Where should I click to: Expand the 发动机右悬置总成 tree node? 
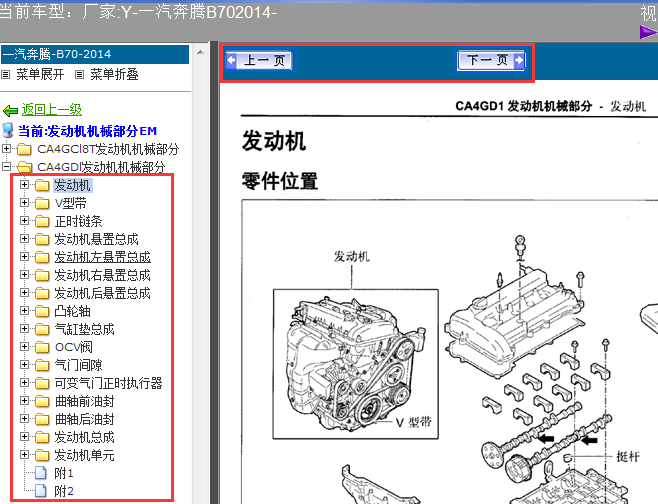[x=24, y=274]
